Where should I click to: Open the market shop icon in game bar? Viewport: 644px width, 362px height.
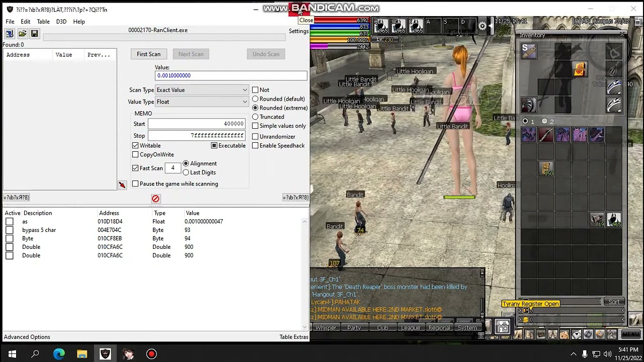tap(503, 327)
